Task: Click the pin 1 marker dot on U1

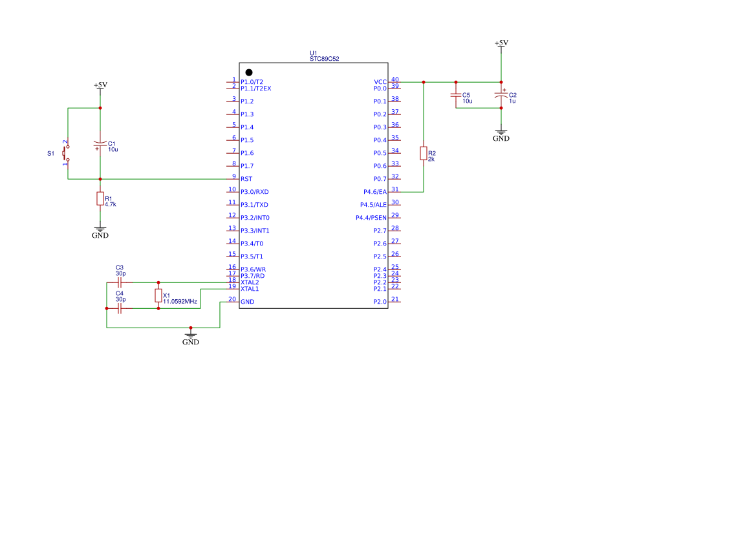Action: 249,72
